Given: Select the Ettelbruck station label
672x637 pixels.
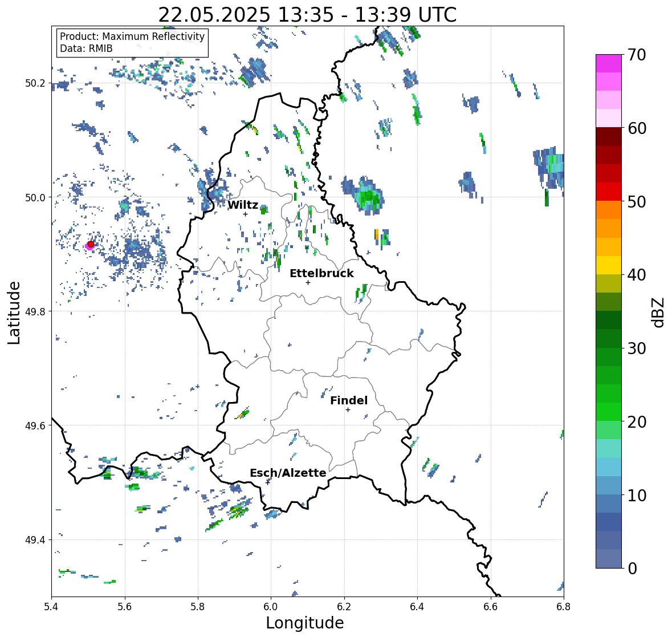Looking at the screenshot, I should pyautogui.click(x=321, y=273).
